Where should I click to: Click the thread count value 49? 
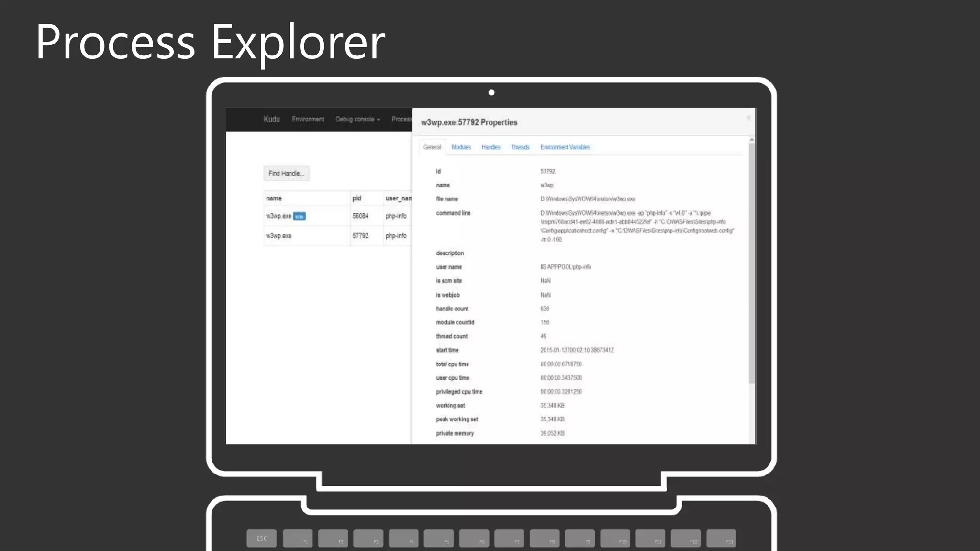pos(543,336)
